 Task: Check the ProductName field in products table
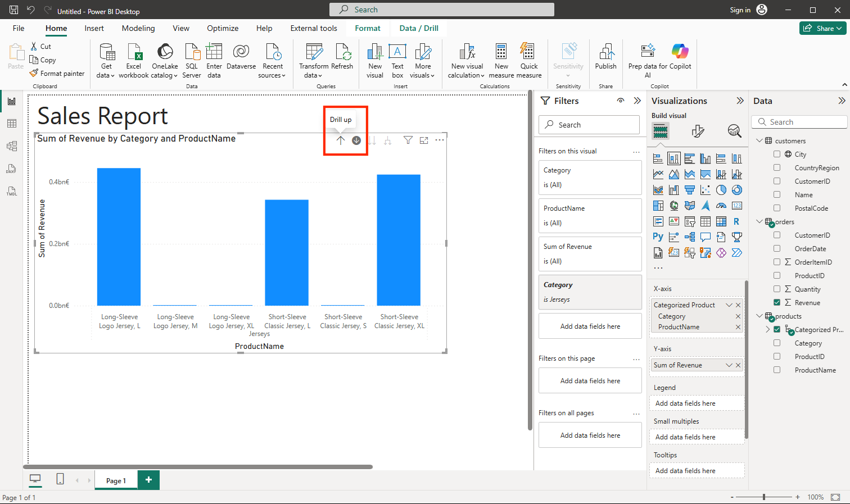click(777, 370)
